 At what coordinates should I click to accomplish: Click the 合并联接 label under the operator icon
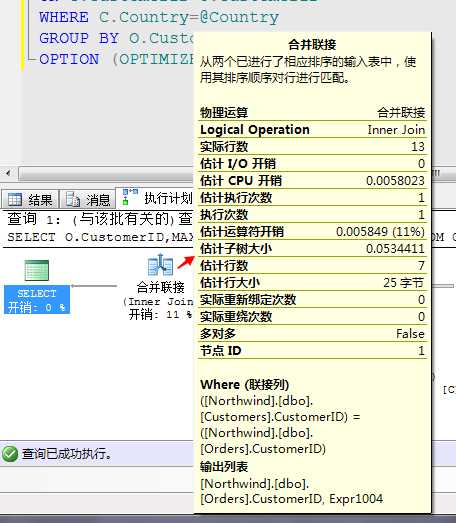click(160, 287)
